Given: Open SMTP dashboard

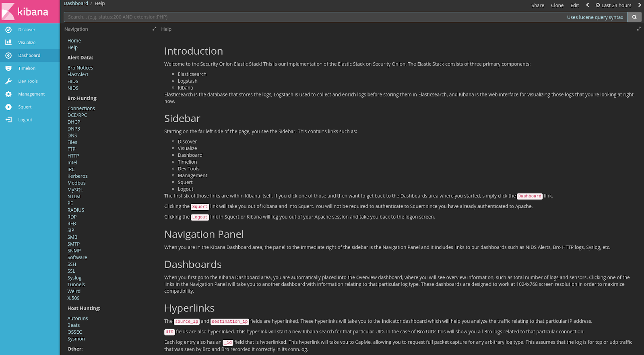Looking at the screenshot, I should (x=73, y=244).
